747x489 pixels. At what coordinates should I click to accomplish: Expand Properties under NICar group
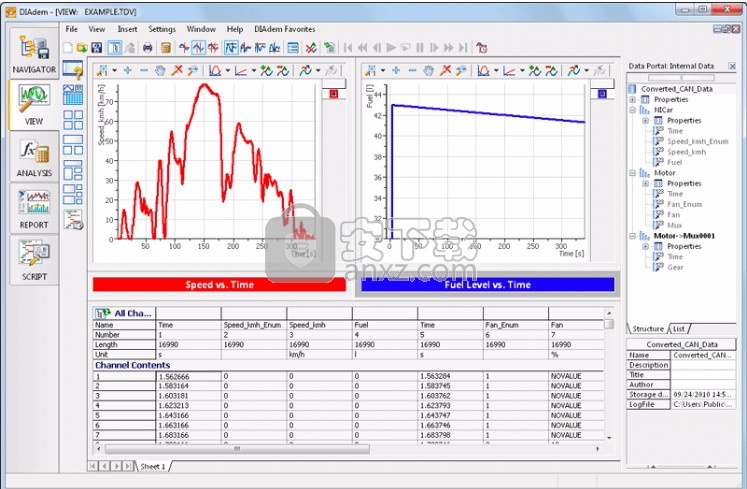tap(646, 121)
